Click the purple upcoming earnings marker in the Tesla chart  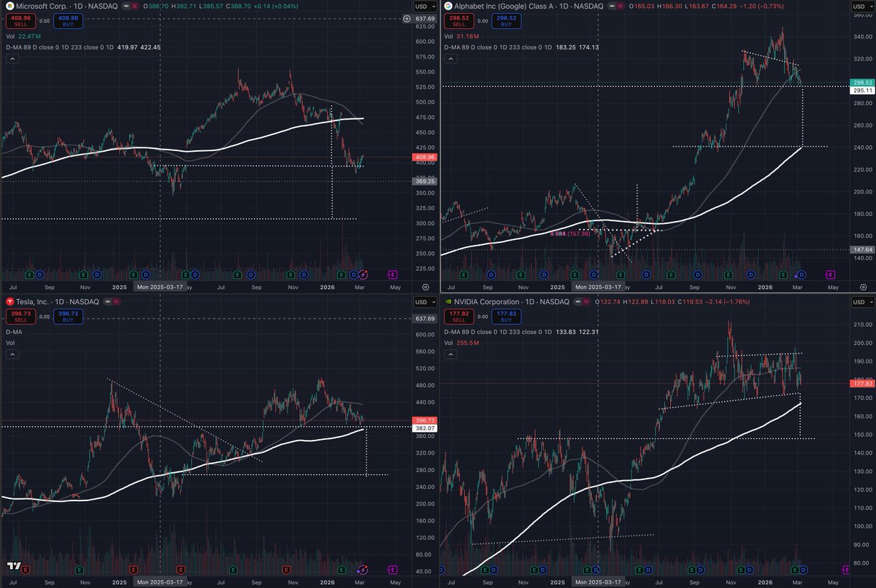(392, 568)
